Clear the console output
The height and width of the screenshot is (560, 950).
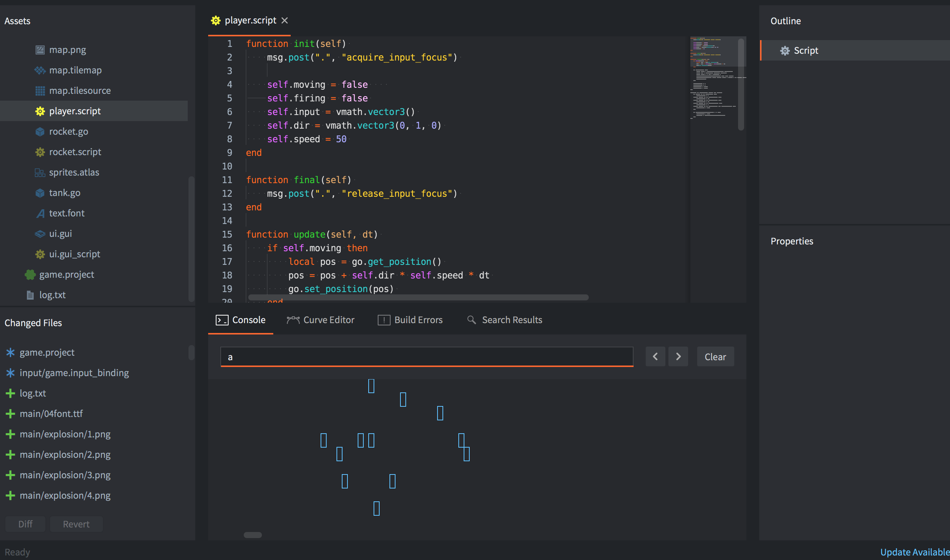[715, 356]
